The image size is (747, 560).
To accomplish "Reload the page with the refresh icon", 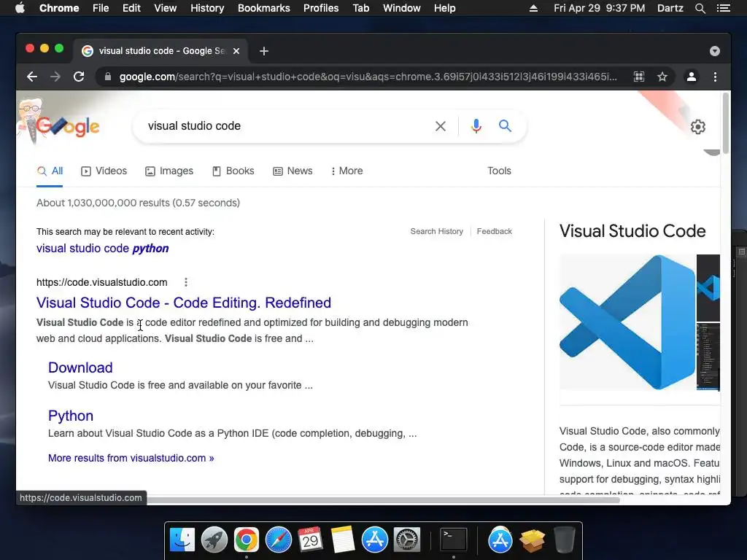I will click(79, 77).
